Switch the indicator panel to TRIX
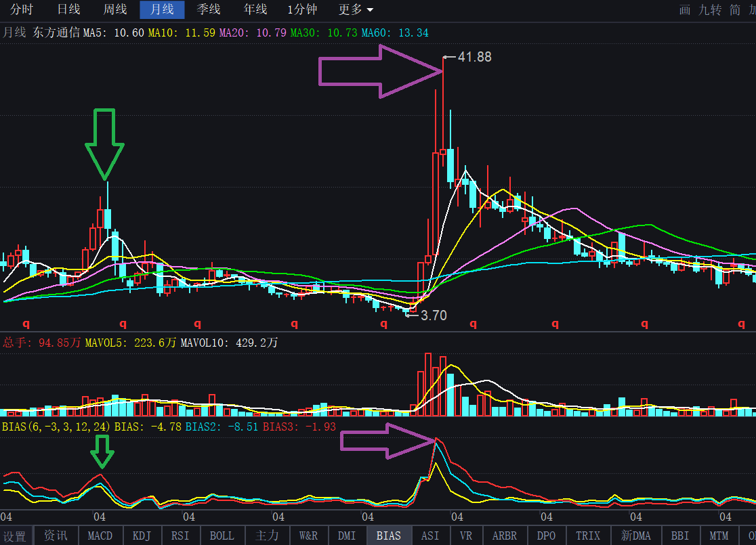Image resolution: width=756 pixels, height=545 pixels. (588, 536)
